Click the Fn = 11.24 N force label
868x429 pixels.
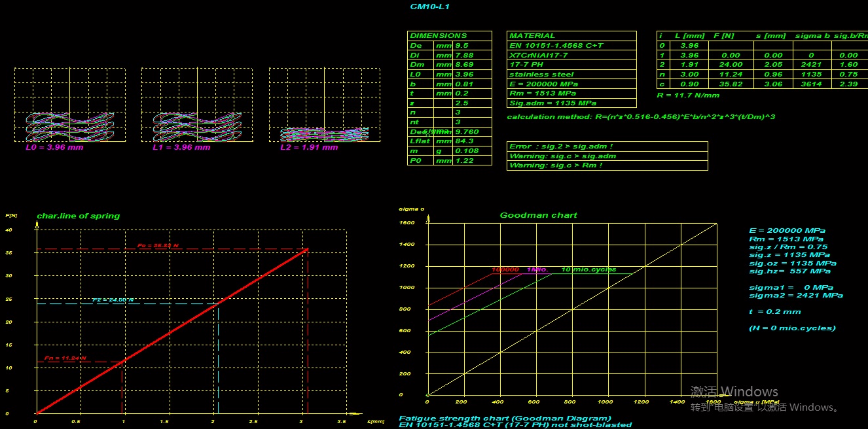pyautogui.click(x=65, y=358)
